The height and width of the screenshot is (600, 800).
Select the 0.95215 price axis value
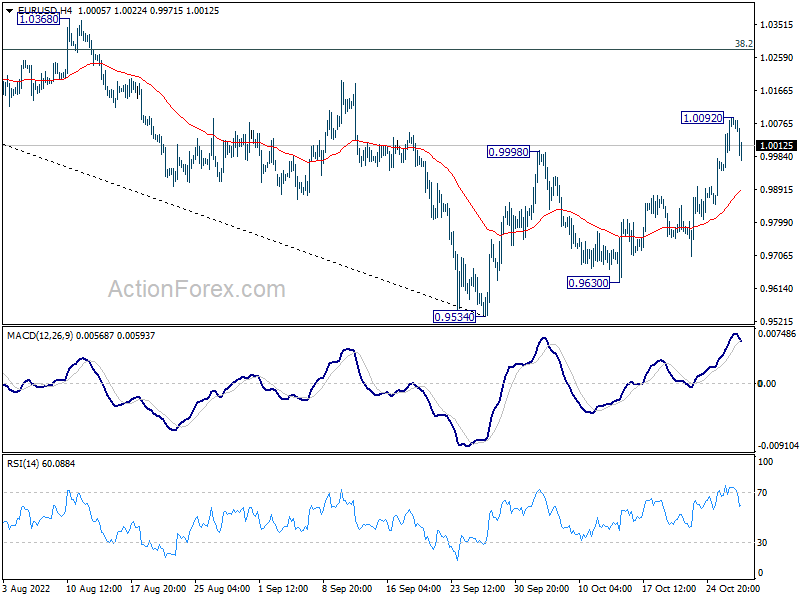pos(777,321)
